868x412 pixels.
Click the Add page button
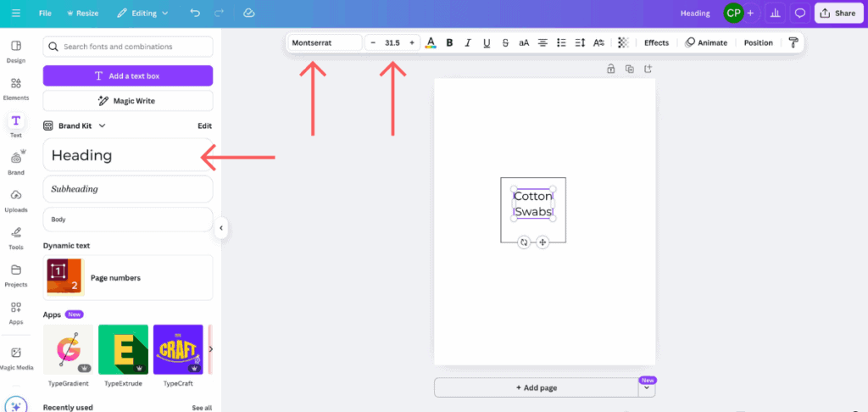tap(537, 387)
